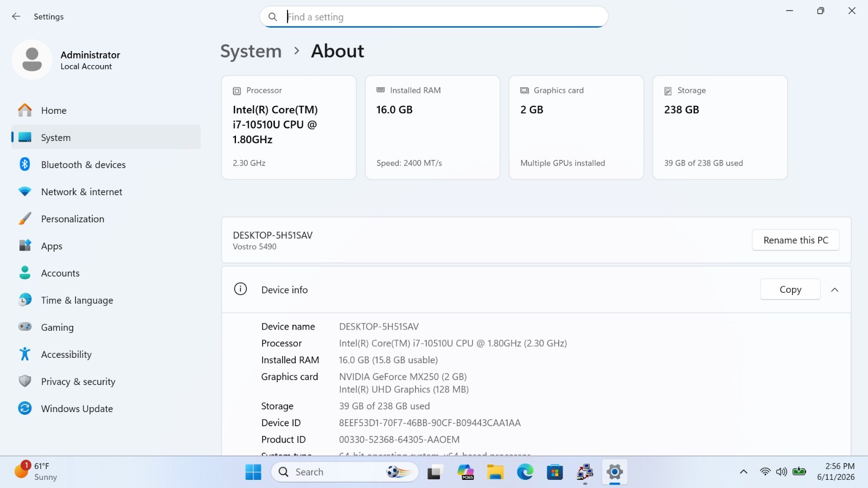Collapse the Device info section chevron
The height and width of the screenshot is (488, 868).
coord(835,290)
